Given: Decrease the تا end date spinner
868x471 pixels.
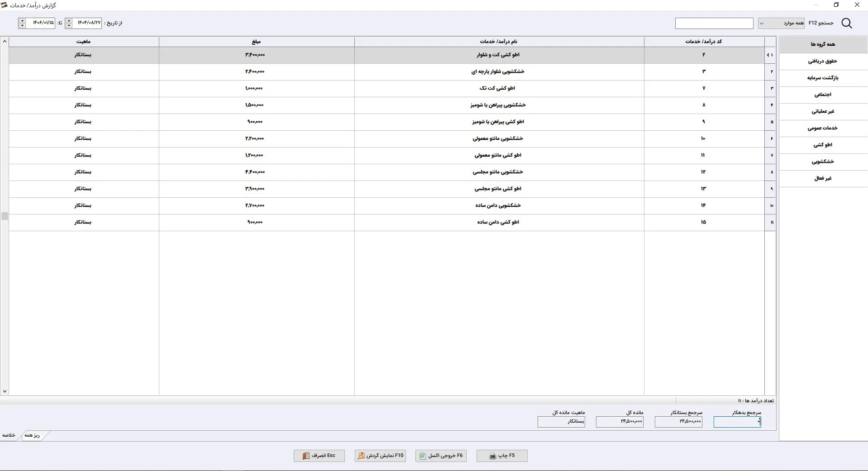Looking at the screenshot, I should (22, 26).
